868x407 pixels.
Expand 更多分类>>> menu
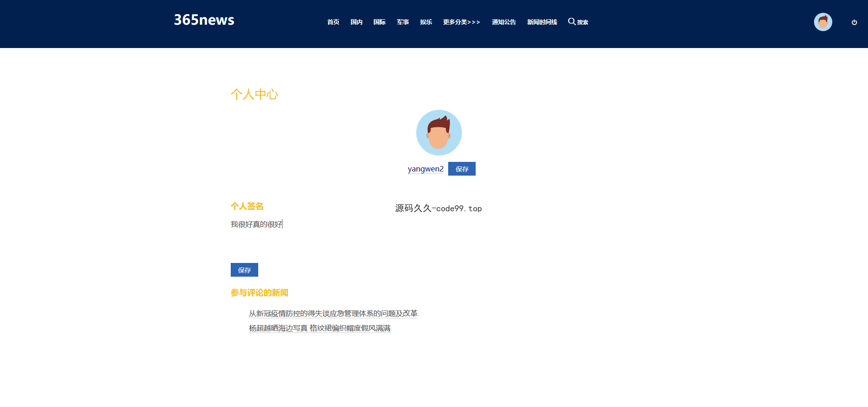click(461, 22)
